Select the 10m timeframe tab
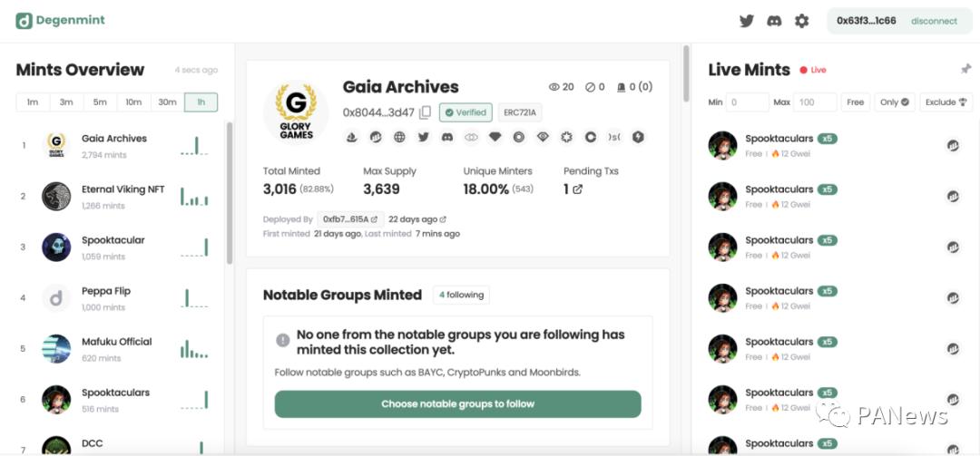 pos(133,102)
